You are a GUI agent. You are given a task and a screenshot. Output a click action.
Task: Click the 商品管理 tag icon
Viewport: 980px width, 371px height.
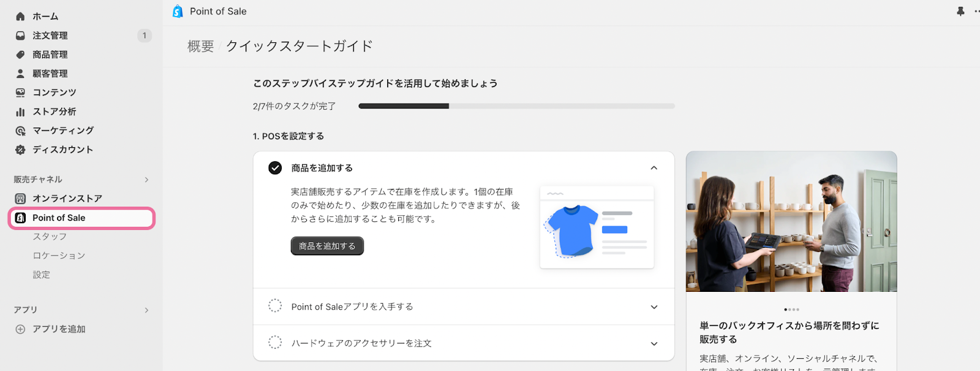point(20,55)
